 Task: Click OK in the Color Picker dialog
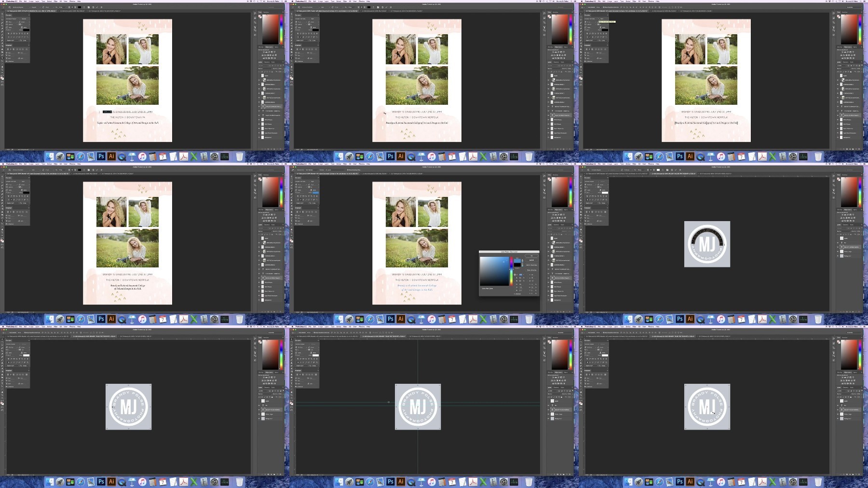coord(531,256)
